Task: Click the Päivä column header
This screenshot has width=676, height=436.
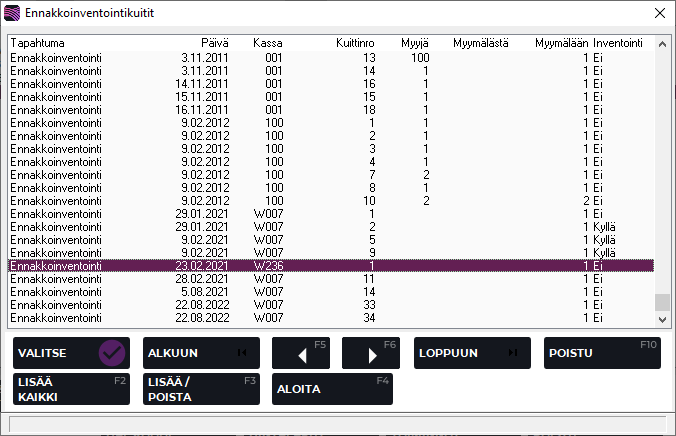Action: (x=214, y=43)
